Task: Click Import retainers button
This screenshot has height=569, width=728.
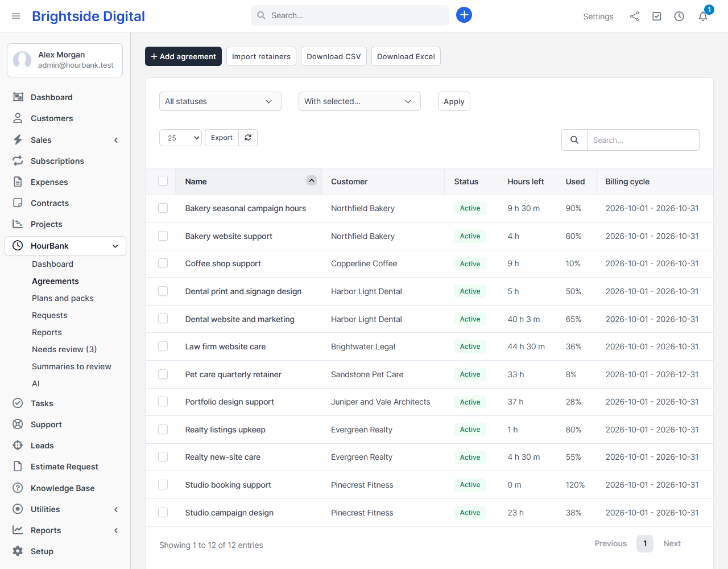Action: click(x=261, y=56)
